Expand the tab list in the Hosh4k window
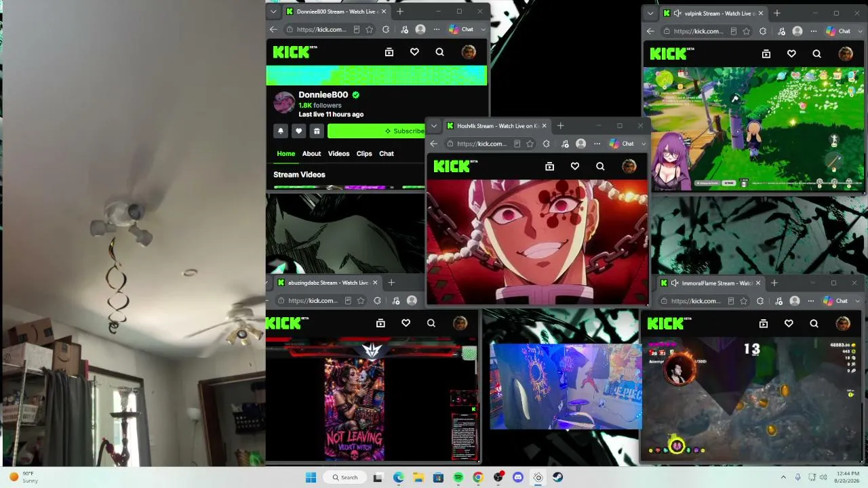 click(x=434, y=126)
